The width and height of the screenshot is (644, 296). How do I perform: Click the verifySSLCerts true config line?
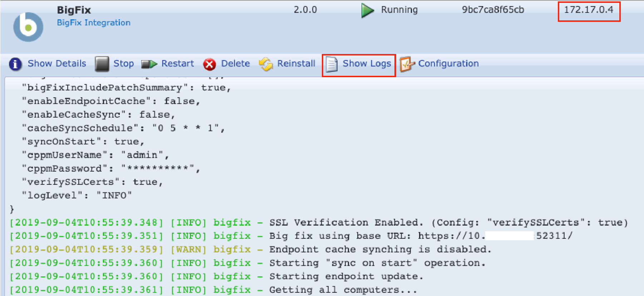coord(92,182)
